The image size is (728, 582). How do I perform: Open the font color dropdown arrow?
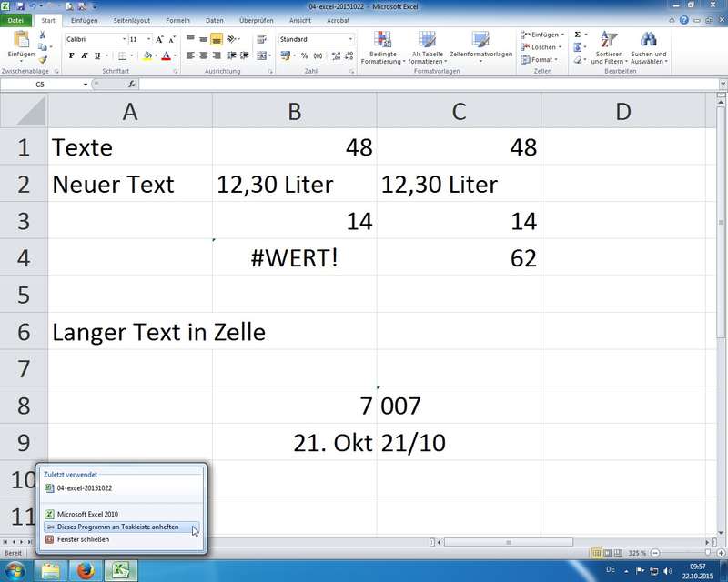click(175, 55)
